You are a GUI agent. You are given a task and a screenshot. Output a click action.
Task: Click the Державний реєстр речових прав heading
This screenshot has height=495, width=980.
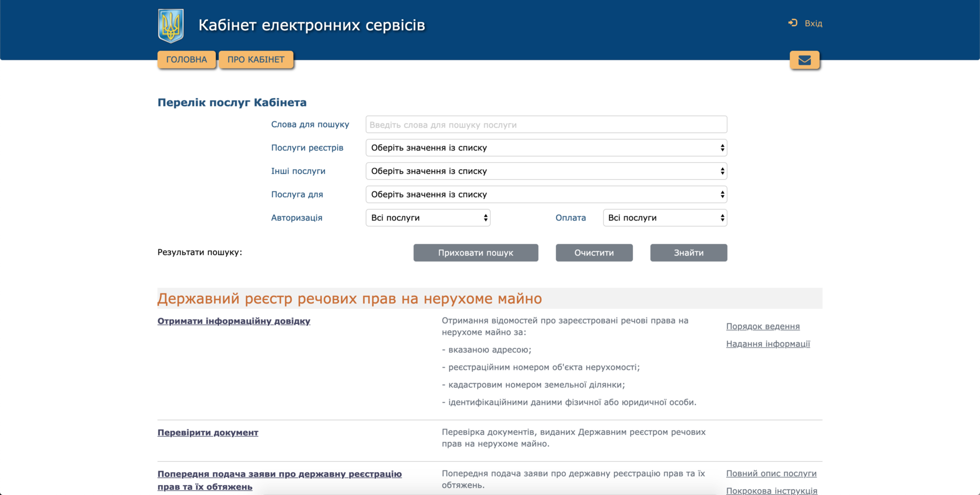coord(349,299)
